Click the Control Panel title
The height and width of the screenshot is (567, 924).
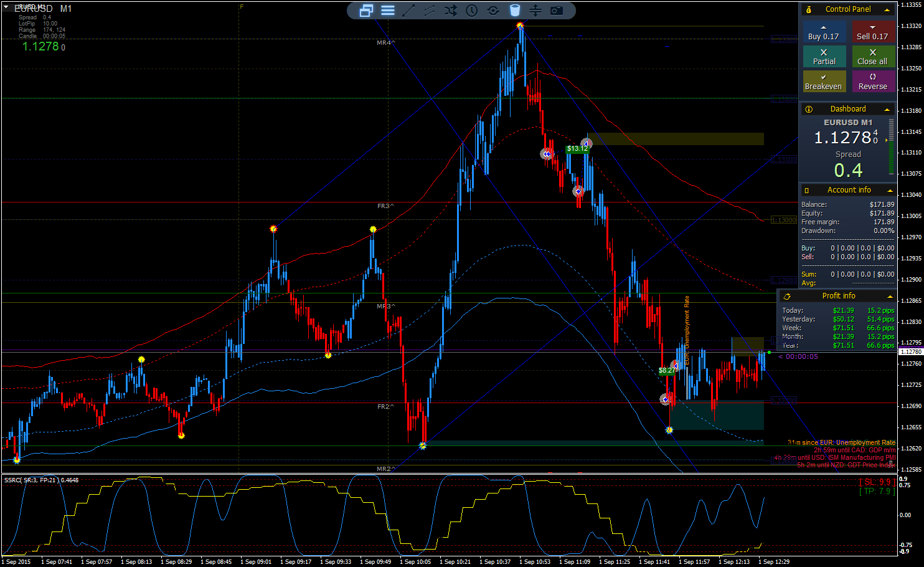[848, 9]
